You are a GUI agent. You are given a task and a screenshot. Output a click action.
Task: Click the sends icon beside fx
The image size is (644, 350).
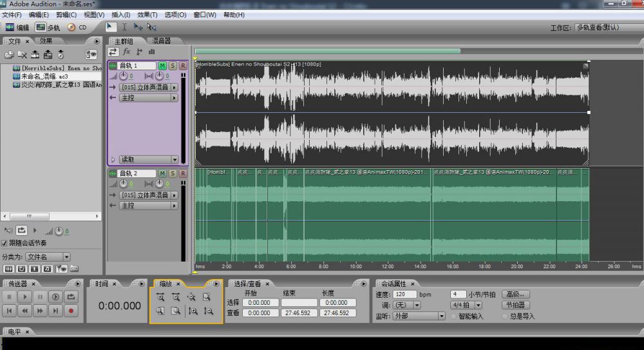139,52
